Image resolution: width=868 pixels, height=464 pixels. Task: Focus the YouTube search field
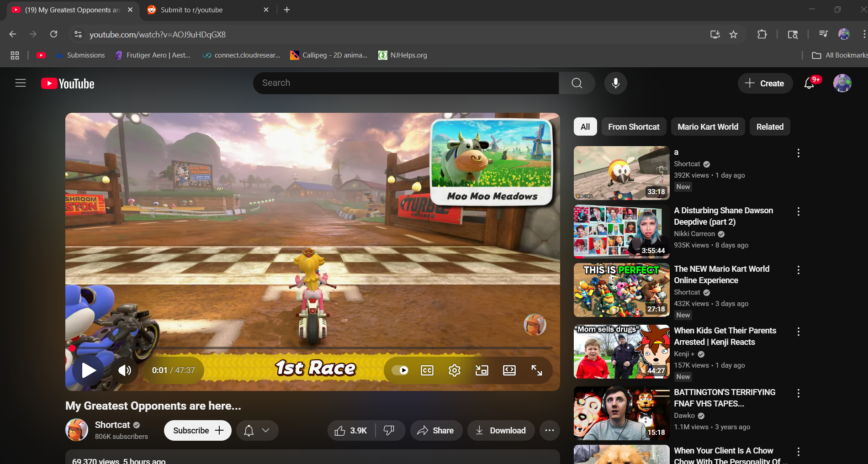click(x=406, y=83)
